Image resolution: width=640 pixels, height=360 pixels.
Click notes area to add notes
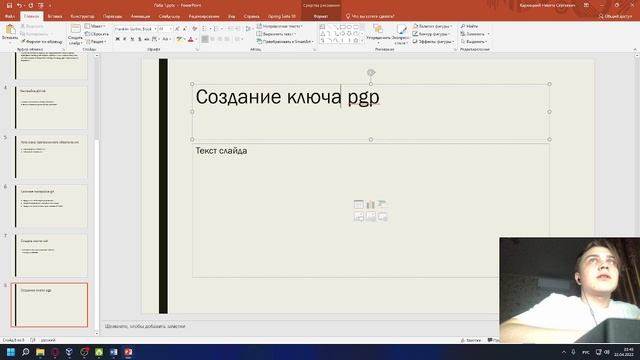click(145, 326)
